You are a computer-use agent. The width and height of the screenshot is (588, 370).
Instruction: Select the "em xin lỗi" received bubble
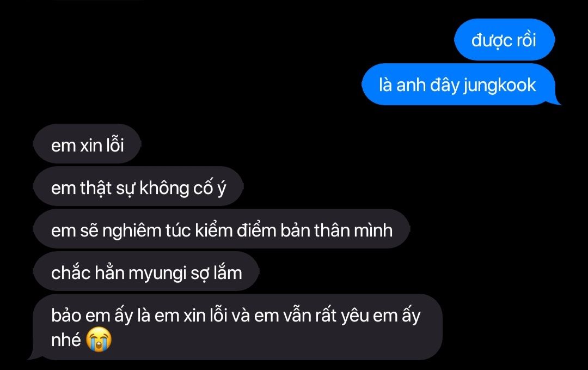87,144
